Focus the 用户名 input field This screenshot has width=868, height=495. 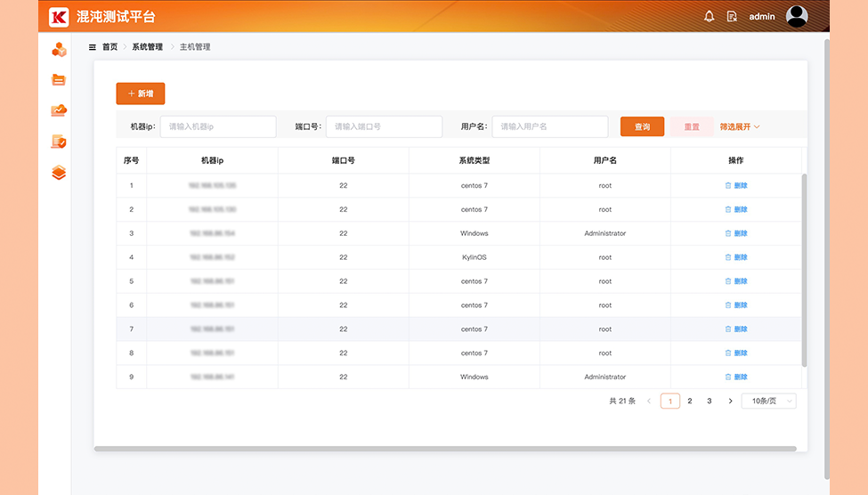coord(550,126)
